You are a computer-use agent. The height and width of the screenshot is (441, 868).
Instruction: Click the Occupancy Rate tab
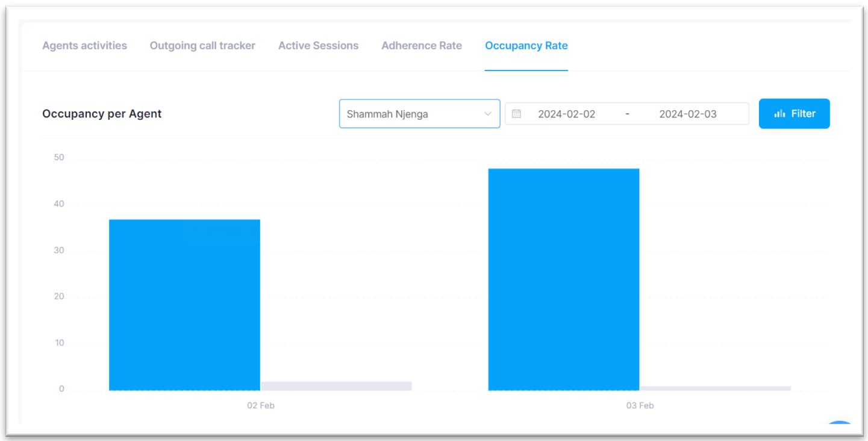pos(526,46)
